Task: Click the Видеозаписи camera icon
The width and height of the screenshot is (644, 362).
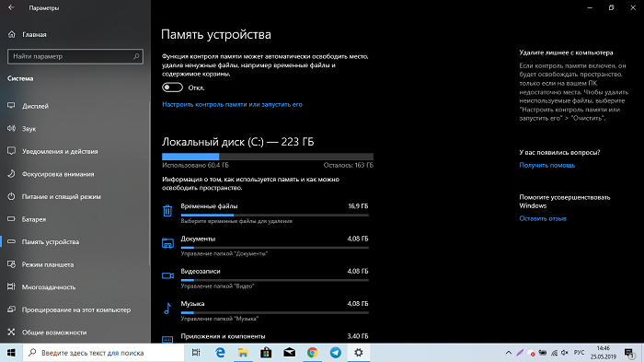Action: pos(167,275)
